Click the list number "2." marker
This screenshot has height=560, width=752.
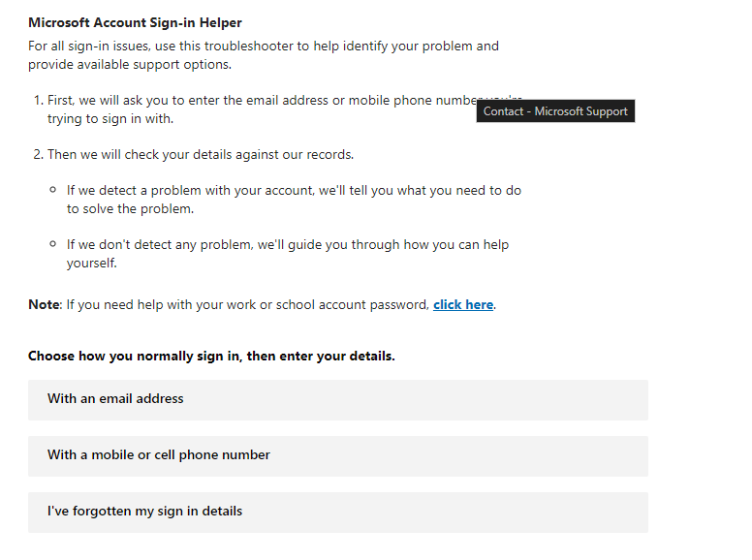pyautogui.click(x=39, y=154)
